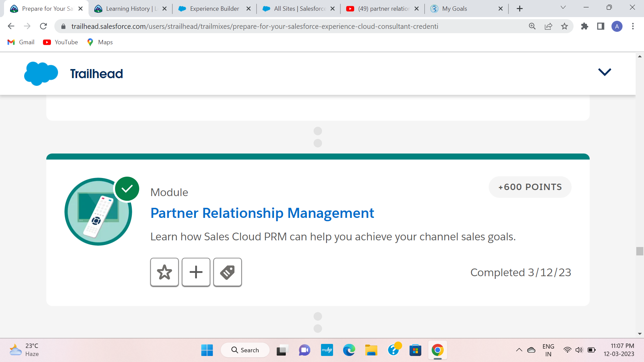
Task: Open the Chrome extensions puzzle icon
Action: [x=585, y=26]
